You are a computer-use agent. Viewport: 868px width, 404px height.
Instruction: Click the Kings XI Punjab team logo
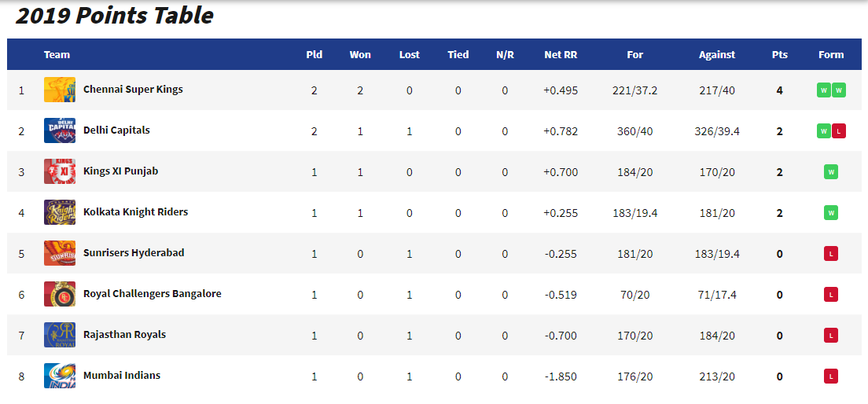tap(60, 171)
